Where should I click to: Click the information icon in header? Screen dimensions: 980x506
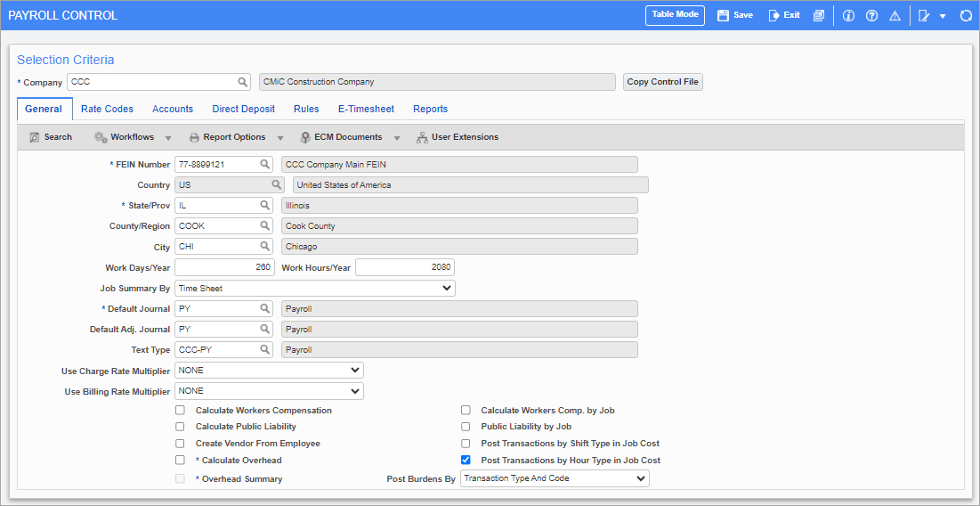click(848, 15)
